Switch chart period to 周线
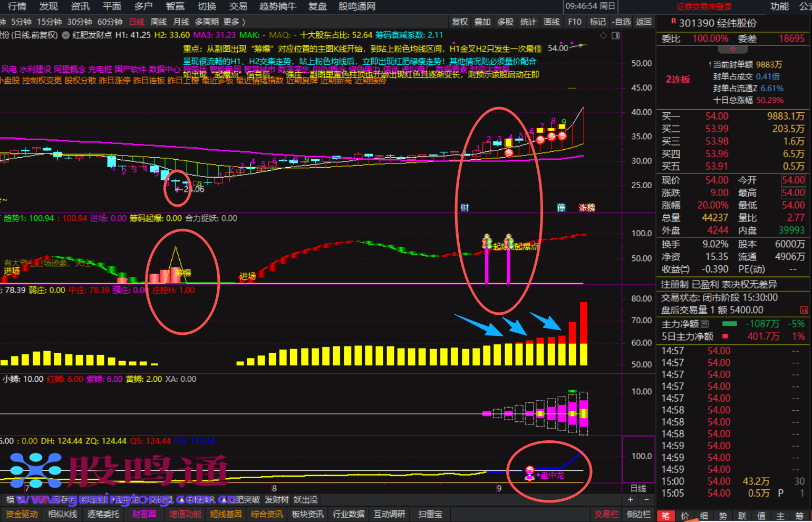This screenshot has width=812, height=522. (159, 22)
